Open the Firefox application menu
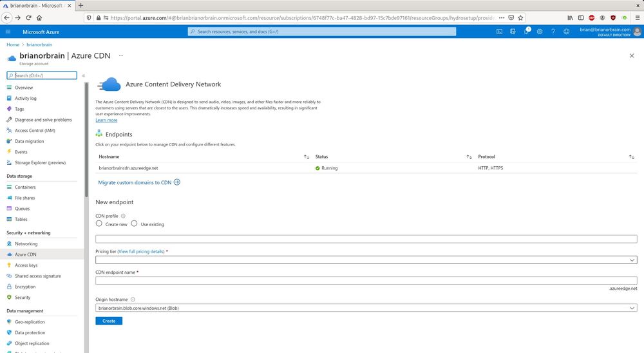The width and height of the screenshot is (644, 353). [638, 17]
